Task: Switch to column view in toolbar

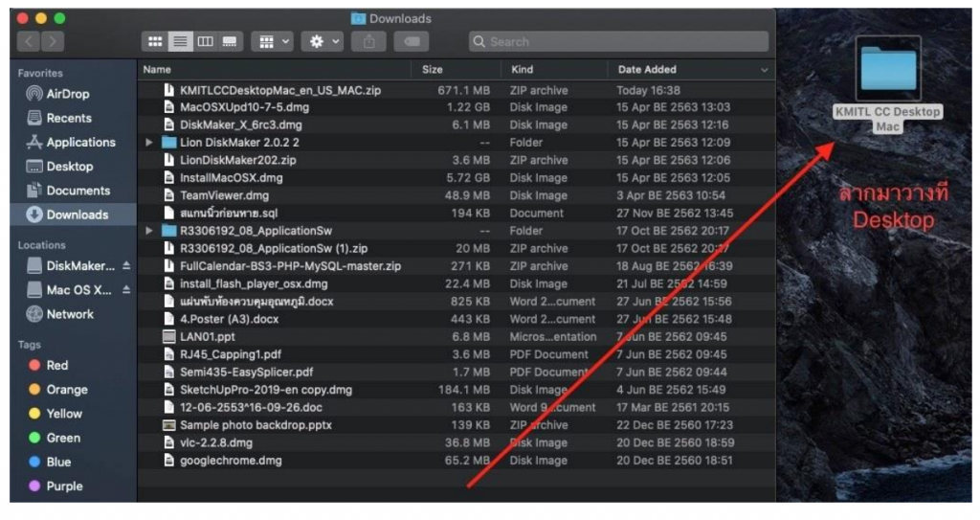Action: click(x=205, y=41)
